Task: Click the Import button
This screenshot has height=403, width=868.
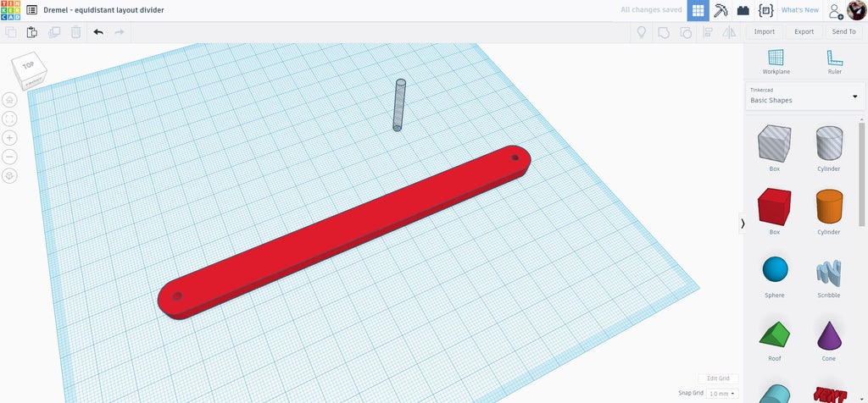Action: (x=765, y=31)
